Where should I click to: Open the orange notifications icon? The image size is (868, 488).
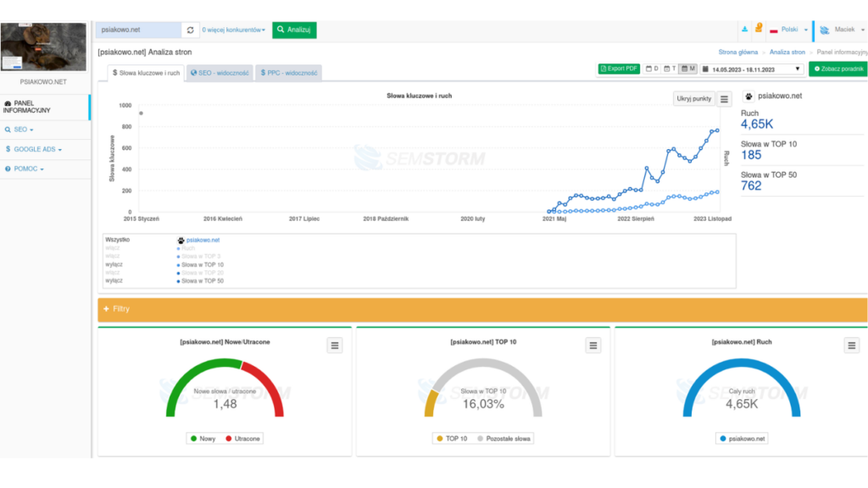(x=758, y=28)
